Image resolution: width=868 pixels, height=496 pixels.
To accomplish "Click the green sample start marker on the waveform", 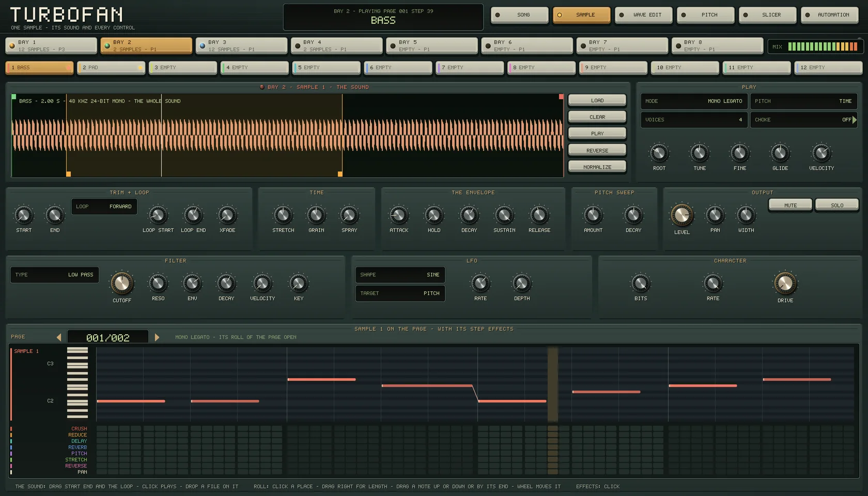I will 14,97.
